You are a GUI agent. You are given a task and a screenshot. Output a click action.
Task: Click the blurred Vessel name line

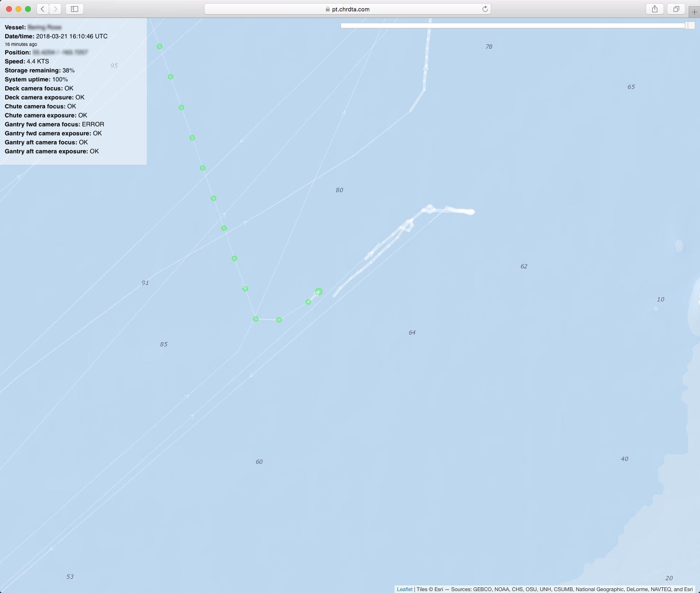pos(33,27)
